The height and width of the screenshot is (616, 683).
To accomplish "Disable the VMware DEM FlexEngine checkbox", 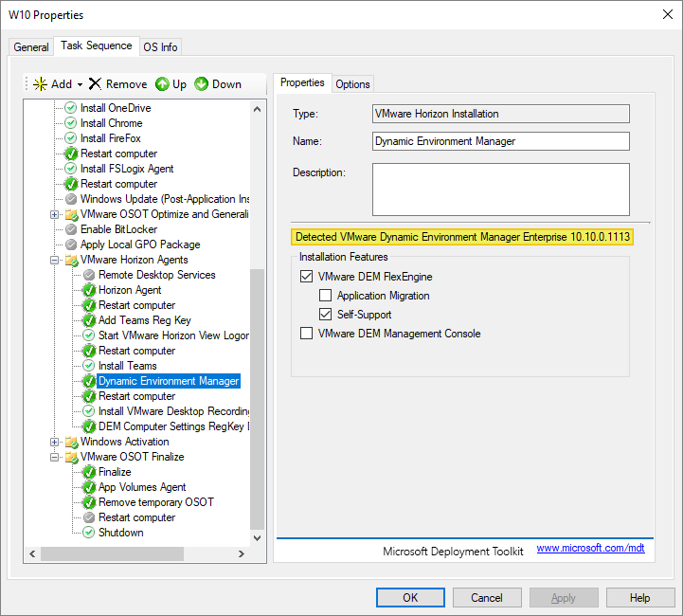I will coord(306,277).
